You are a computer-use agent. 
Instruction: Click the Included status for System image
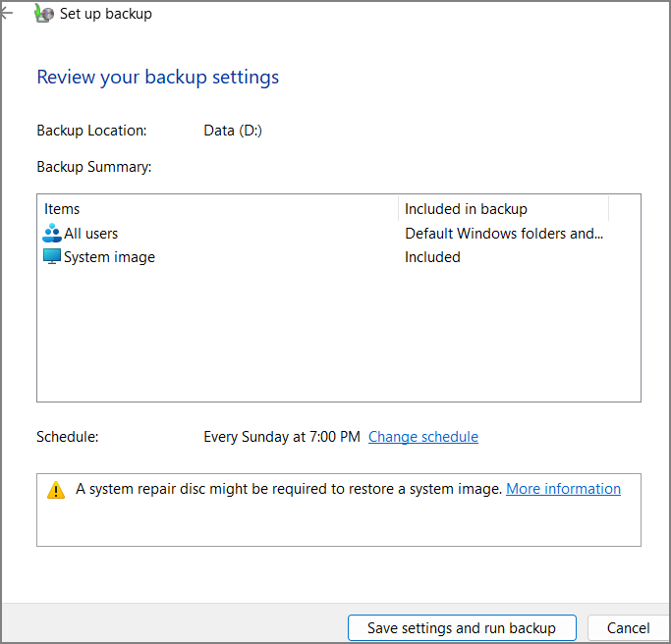[432, 257]
